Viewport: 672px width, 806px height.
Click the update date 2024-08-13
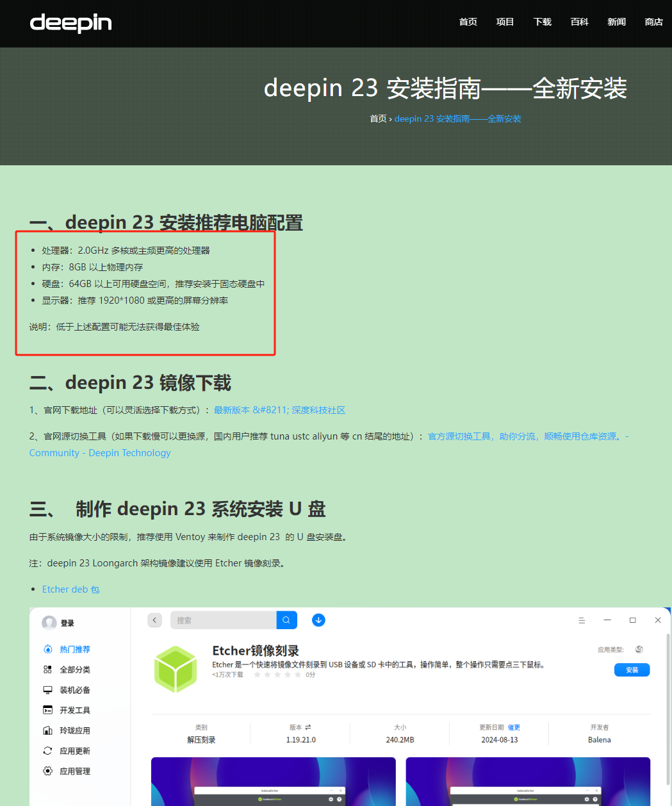[500, 740]
